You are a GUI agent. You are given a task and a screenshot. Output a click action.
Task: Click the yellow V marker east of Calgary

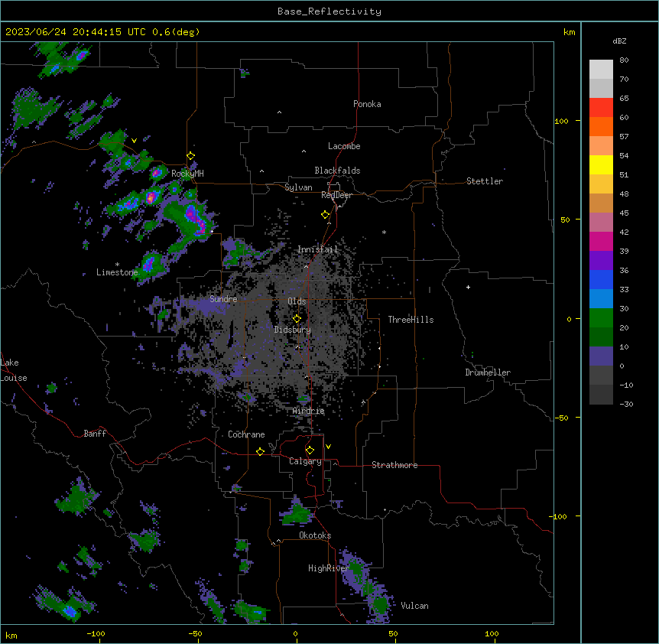click(328, 447)
